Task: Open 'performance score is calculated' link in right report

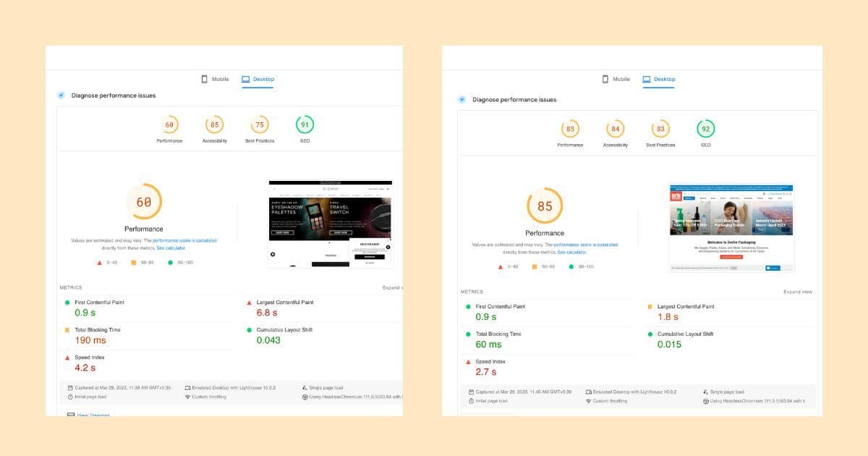Action: pos(586,245)
